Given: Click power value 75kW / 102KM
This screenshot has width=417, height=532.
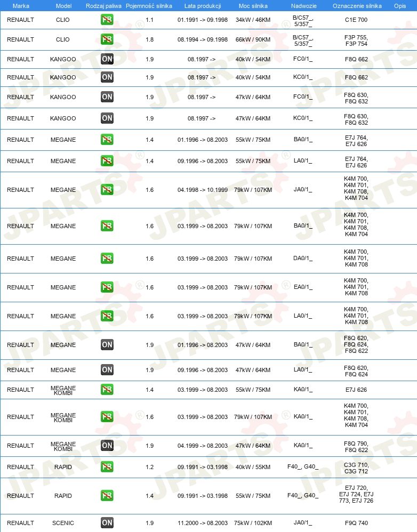Looking at the screenshot, I should click(x=253, y=523).
